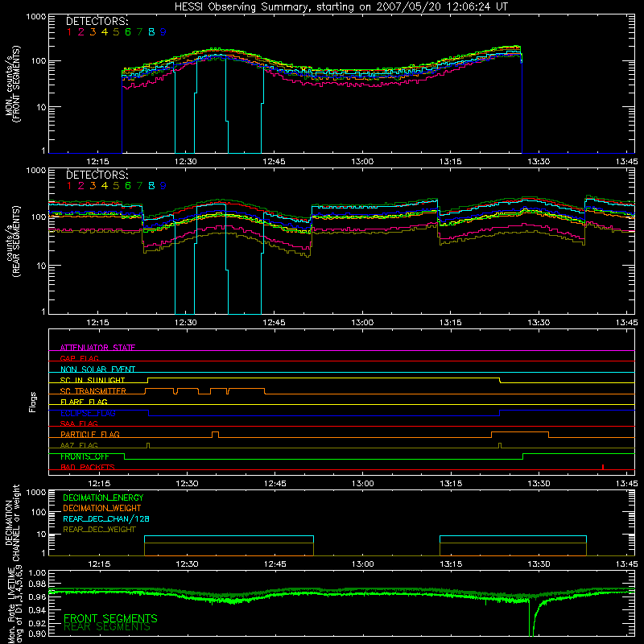This screenshot has width=644, height=644.
Task: Click the FRONTS_OFF flag label
Action: pos(85,456)
